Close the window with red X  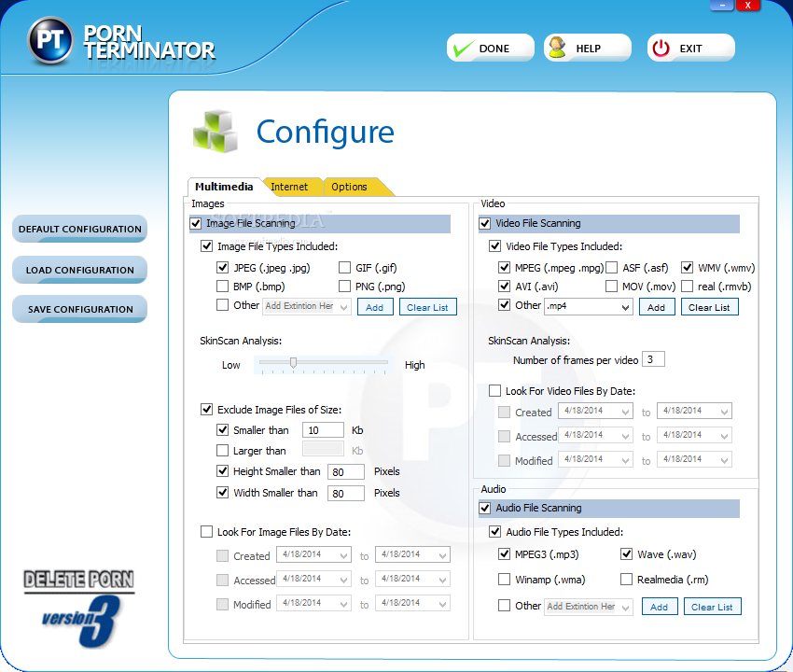[x=747, y=5]
